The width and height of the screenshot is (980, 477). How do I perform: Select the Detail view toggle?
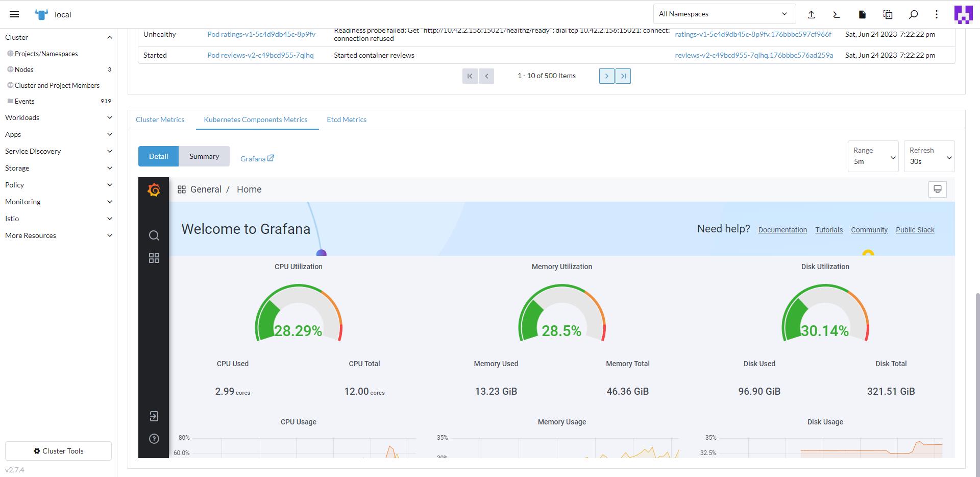[x=158, y=156]
